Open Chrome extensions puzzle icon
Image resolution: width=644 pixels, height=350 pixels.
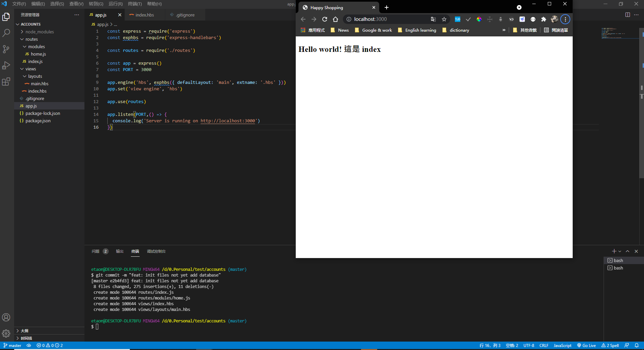click(x=543, y=19)
